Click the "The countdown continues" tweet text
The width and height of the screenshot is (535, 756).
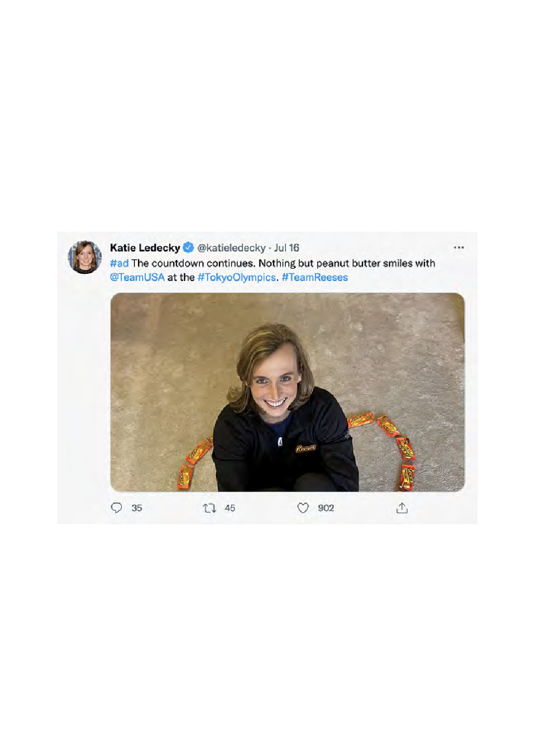click(x=193, y=263)
